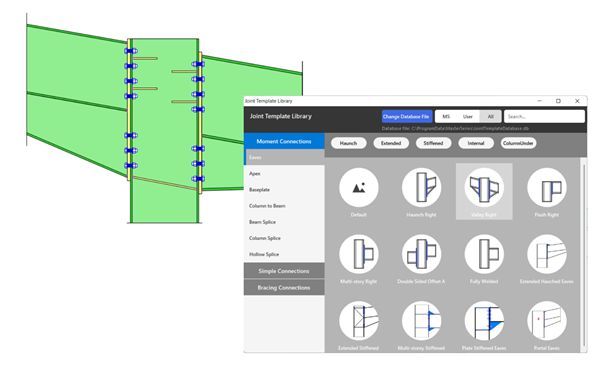Expand the Simple Connections section
Viewport: 600px width, 366px height.
click(x=284, y=271)
